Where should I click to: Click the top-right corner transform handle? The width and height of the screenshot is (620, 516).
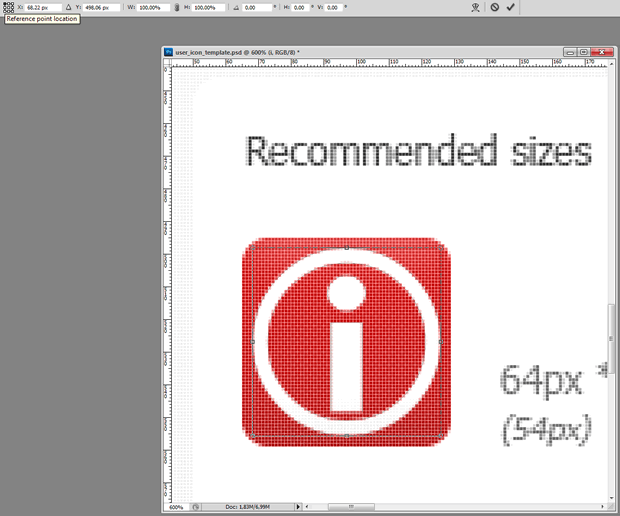click(441, 248)
